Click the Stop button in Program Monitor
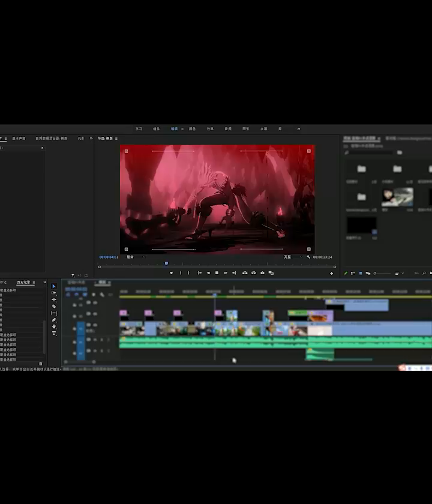The image size is (432, 504). click(217, 273)
